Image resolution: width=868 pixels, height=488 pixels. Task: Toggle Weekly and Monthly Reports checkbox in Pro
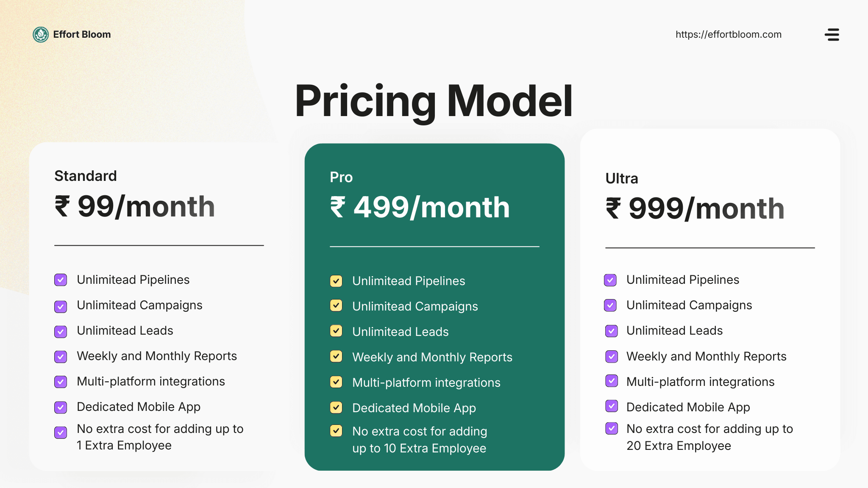coord(336,356)
